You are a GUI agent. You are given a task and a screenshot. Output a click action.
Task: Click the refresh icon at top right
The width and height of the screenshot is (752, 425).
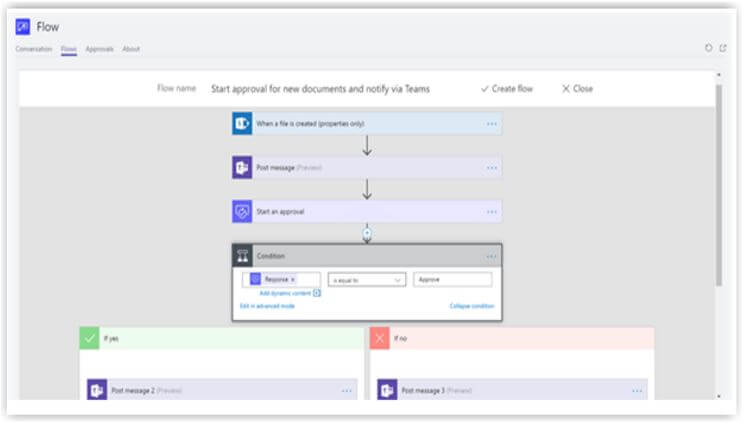[x=708, y=47]
